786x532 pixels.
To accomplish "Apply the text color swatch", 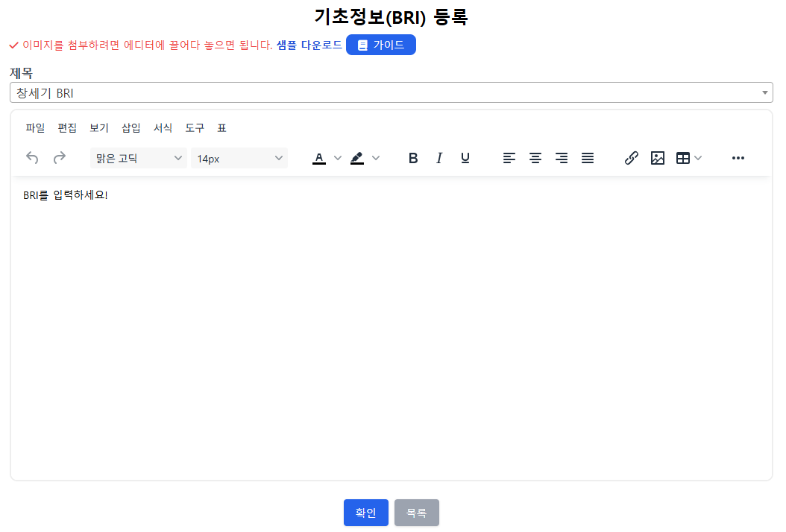I will (x=319, y=158).
